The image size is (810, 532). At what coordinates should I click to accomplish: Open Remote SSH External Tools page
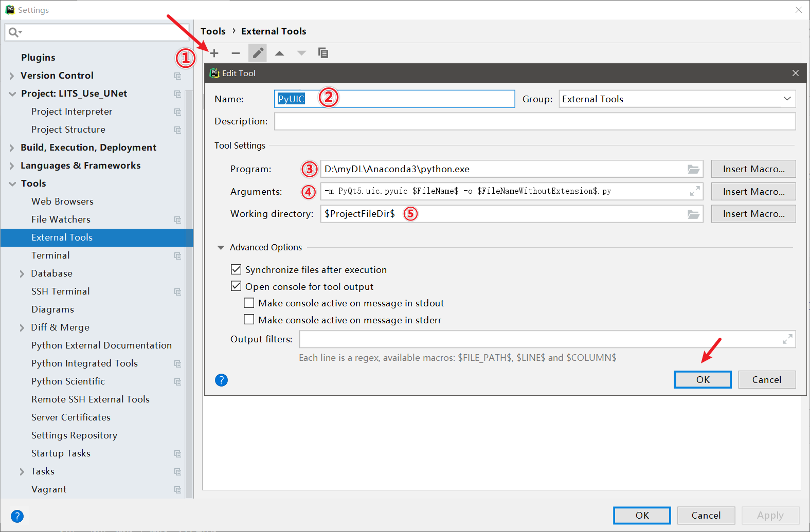pyautogui.click(x=91, y=399)
